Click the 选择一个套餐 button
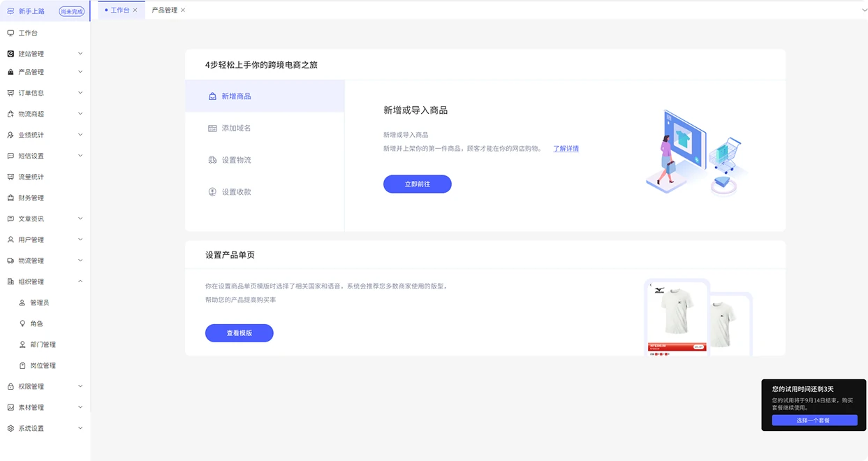This screenshot has width=868, height=461. 814,420
